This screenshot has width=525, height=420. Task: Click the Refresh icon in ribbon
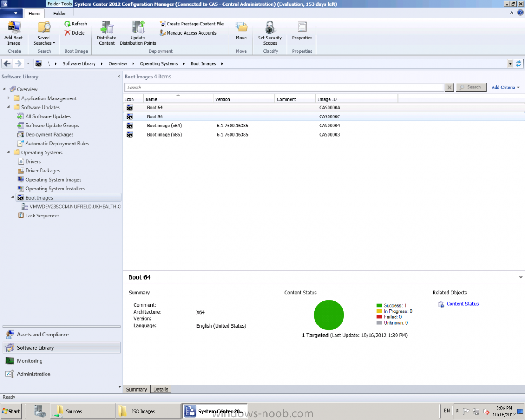coord(68,24)
